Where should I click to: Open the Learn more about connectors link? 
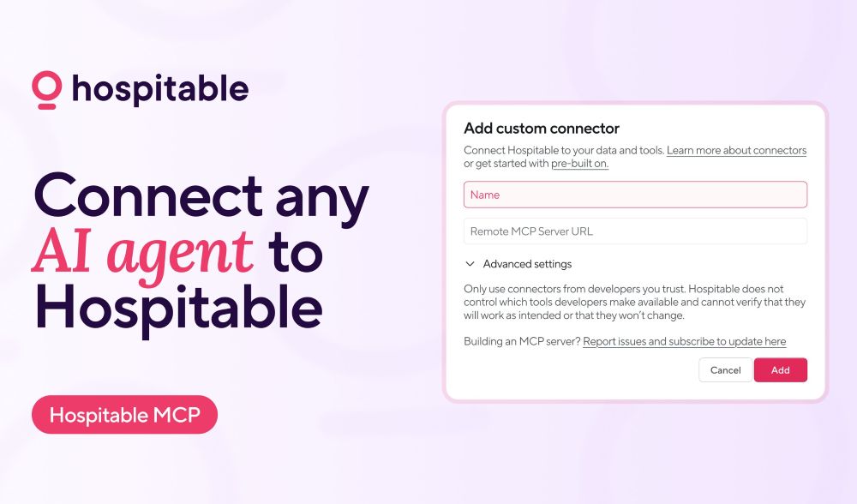pyautogui.click(x=736, y=151)
